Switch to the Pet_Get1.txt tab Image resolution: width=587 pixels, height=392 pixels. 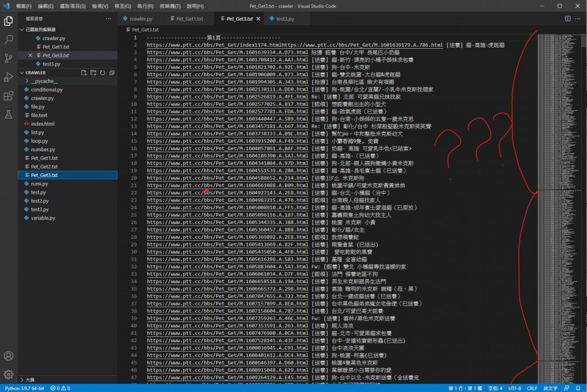tap(189, 19)
